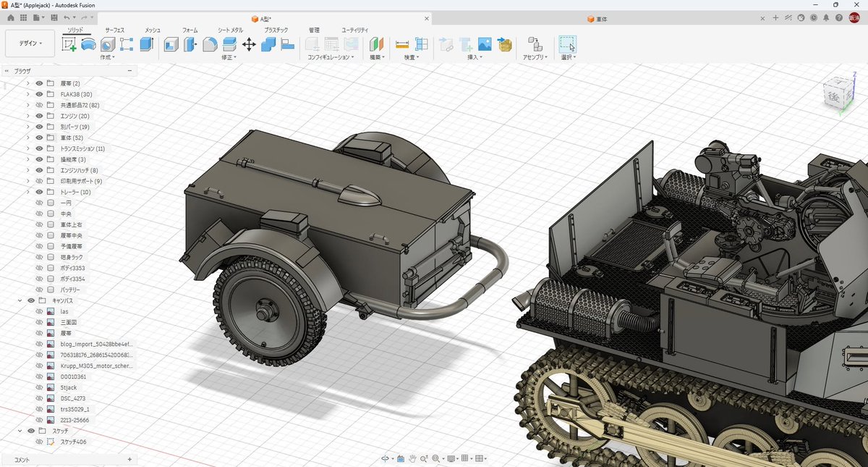Click the Pan hand icon

pyautogui.click(x=412, y=458)
